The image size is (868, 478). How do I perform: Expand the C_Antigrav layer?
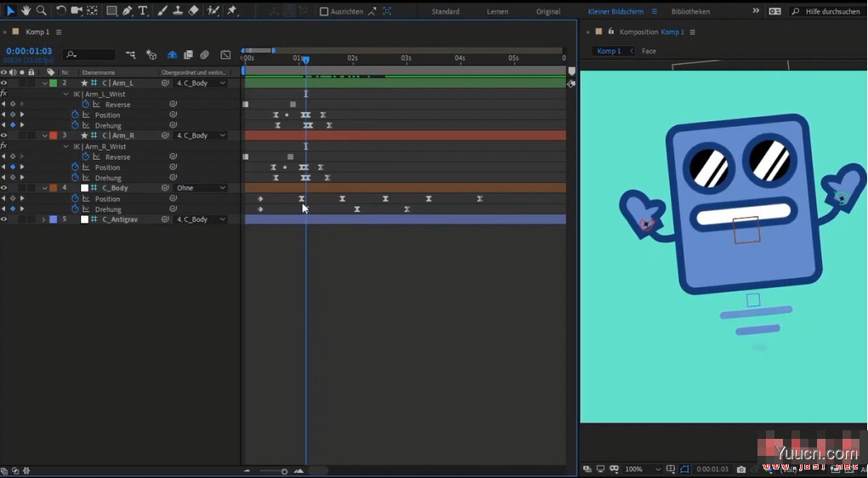(x=43, y=219)
